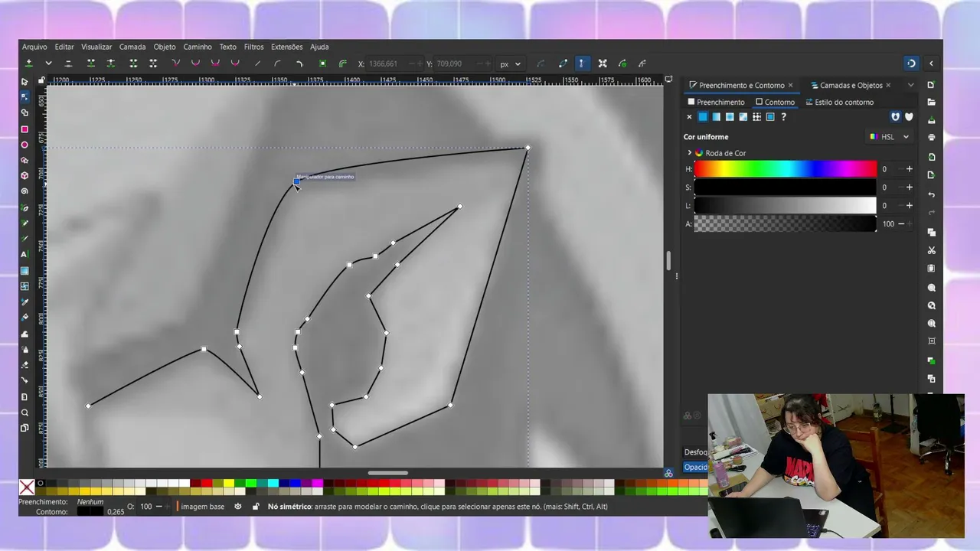Close the Camadas e Objetos tab
Image resolution: width=980 pixels, height=551 pixels.
click(890, 85)
